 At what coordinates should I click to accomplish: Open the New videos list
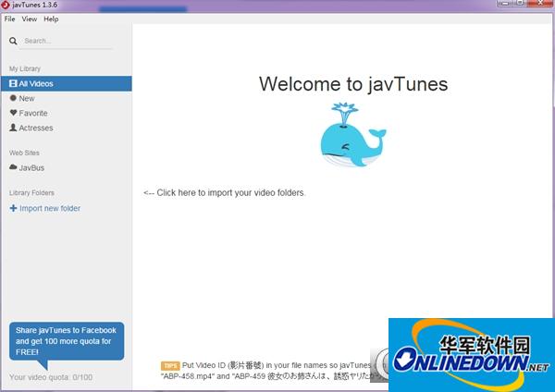click(x=27, y=98)
